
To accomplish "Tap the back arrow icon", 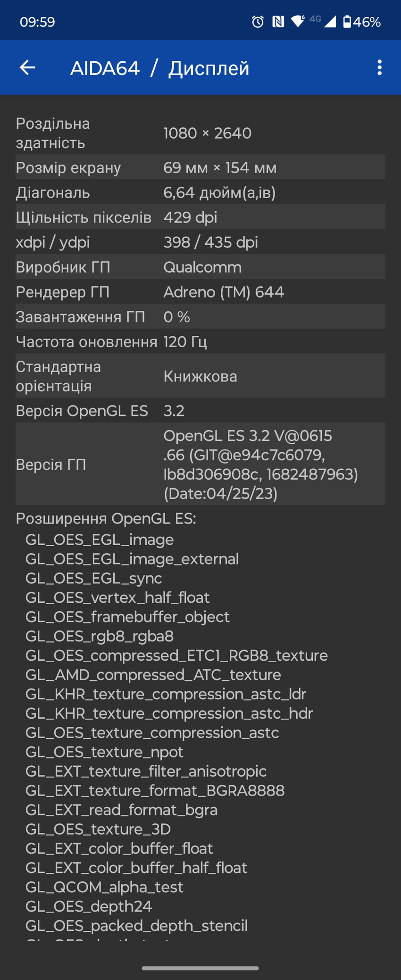I will click(27, 68).
